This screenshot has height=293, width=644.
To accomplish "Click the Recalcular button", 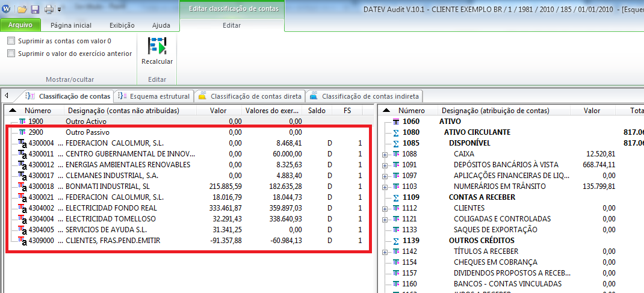I will [157, 51].
